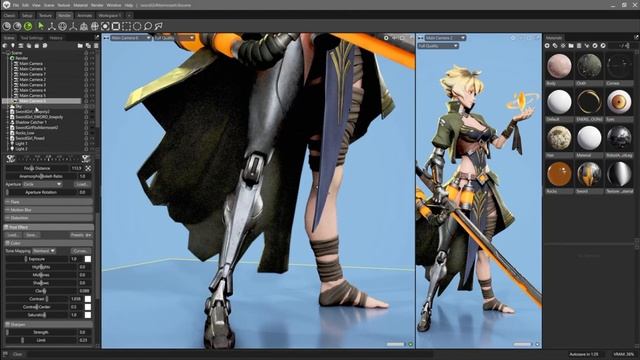Open the Presets dropdown in Post Effect

click(80, 235)
